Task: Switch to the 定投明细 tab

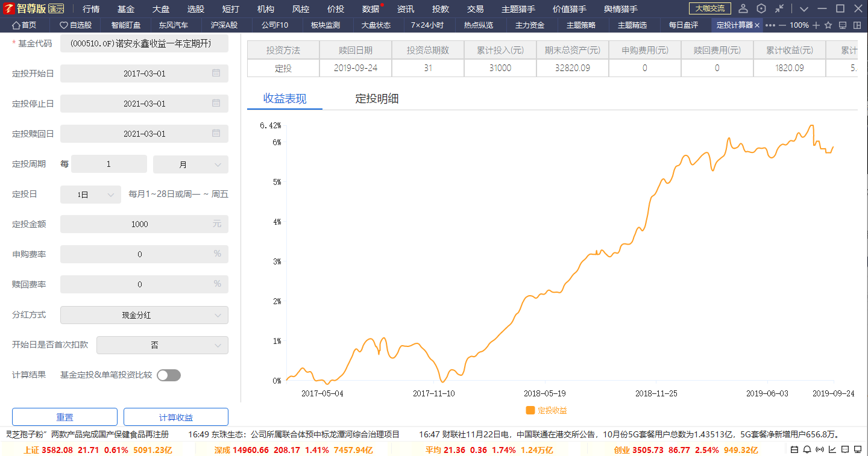Action: [x=377, y=99]
